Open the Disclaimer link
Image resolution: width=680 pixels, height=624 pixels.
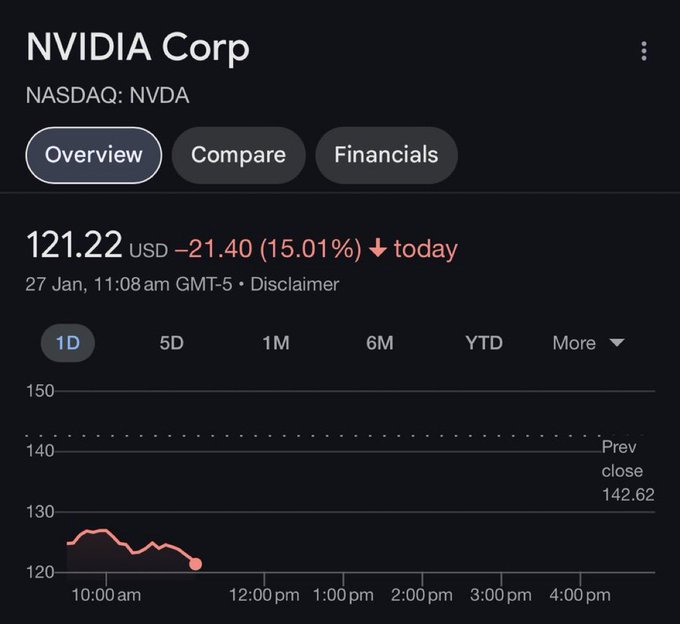click(295, 284)
